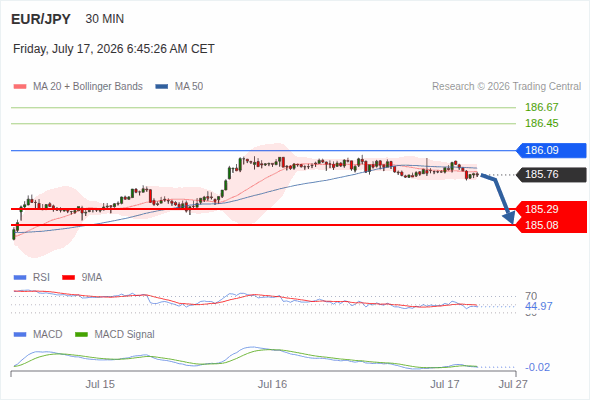Click the RSI legend blue swatch
This screenshot has width=590, height=400.
pos(20,278)
